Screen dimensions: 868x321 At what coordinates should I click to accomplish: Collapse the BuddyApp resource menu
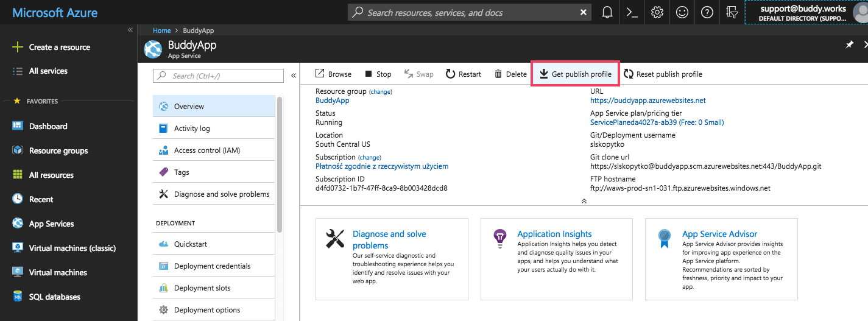(293, 76)
